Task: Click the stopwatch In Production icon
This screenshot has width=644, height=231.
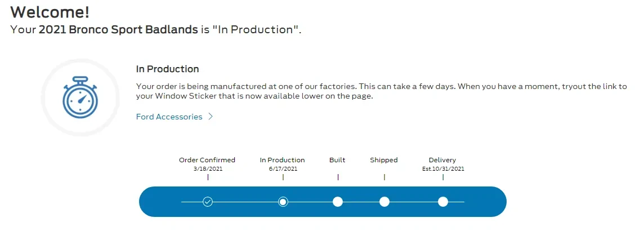Action: (80, 97)
